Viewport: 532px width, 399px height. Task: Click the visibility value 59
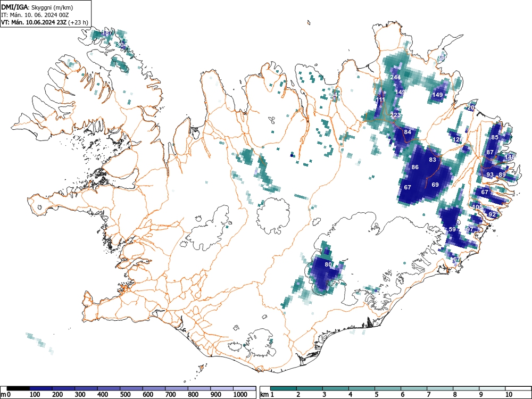point(453,229)
